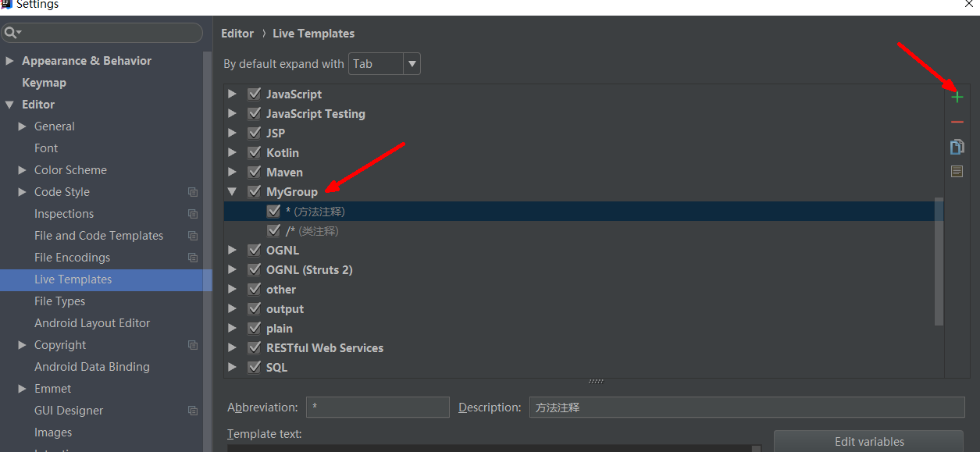Click the project-level icon beside File Encodings
This screenshot has width=980, height=452.
coord(193,258)
